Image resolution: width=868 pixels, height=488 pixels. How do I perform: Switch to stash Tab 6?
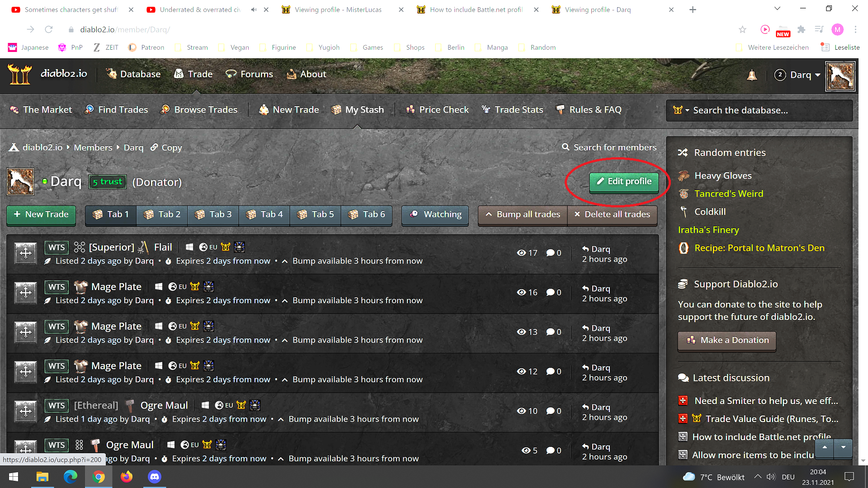366,215
